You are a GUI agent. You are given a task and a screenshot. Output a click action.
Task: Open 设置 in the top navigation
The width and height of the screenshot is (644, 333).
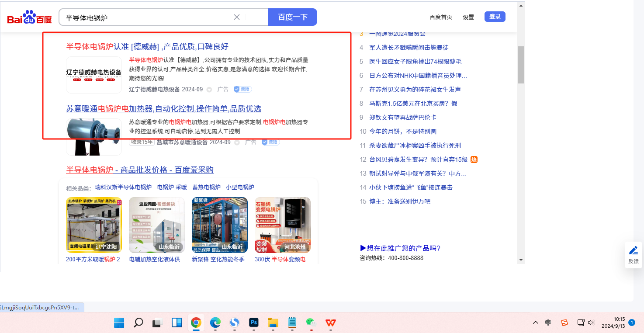(468, 17)
